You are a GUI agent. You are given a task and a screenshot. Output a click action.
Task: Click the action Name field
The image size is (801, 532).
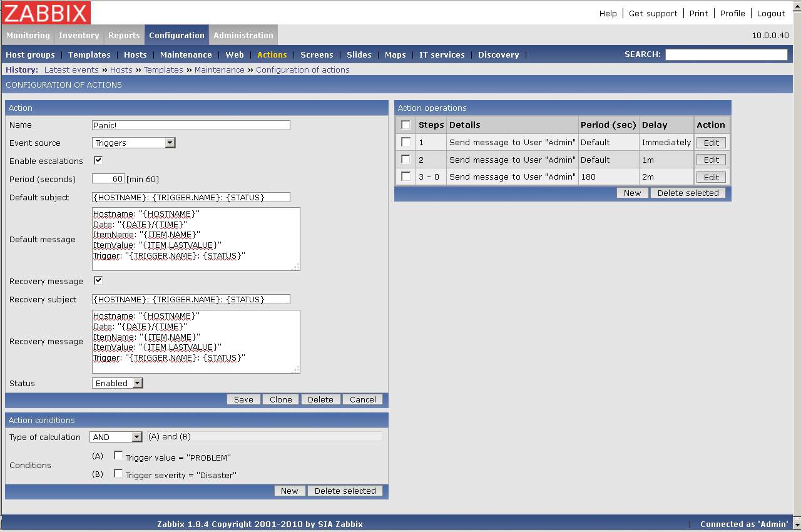(x=191, y=125)
